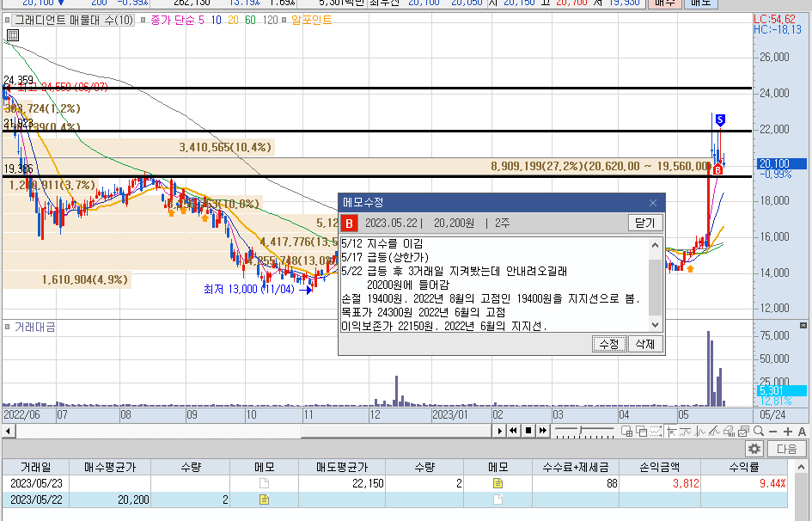Click the text tool letter A icon
Image resolution: width=812 pixels, height=521 pixels.
(x=803, y=432)
